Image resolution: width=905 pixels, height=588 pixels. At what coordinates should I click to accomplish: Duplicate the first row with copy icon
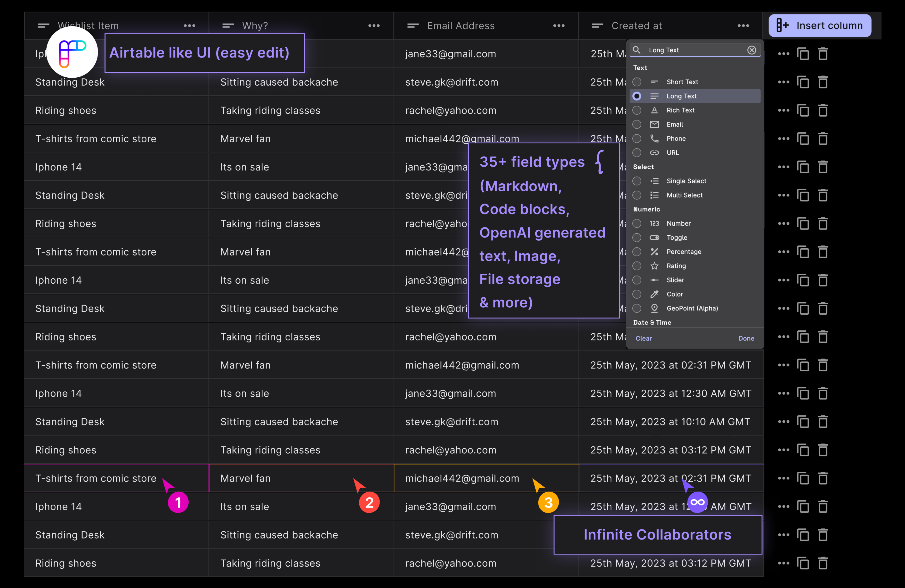click(803, 54)
